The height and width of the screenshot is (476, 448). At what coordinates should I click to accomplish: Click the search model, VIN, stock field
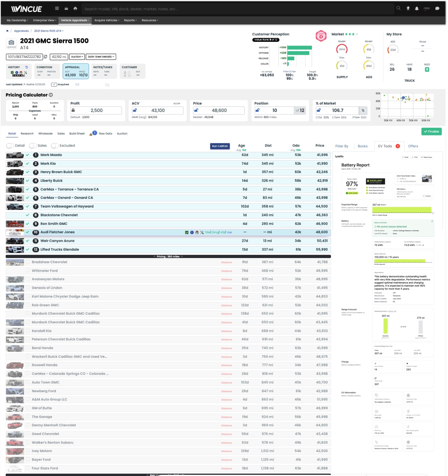238,9
